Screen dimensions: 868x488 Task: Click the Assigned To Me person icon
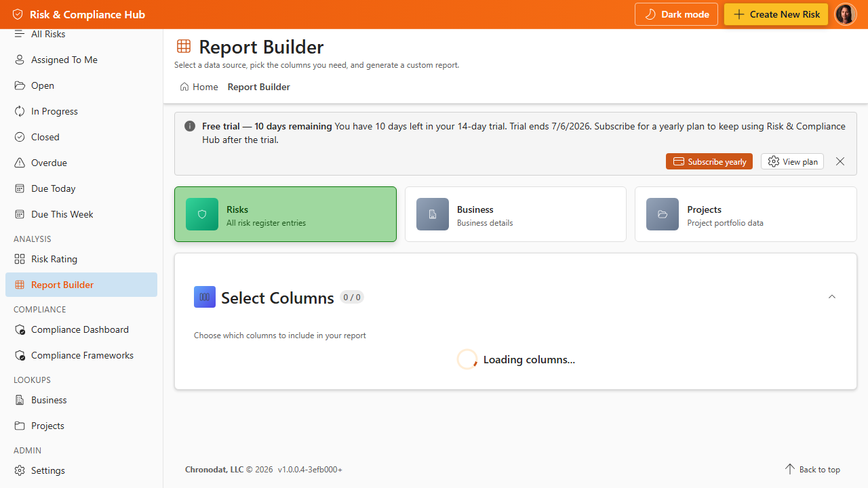20,60
